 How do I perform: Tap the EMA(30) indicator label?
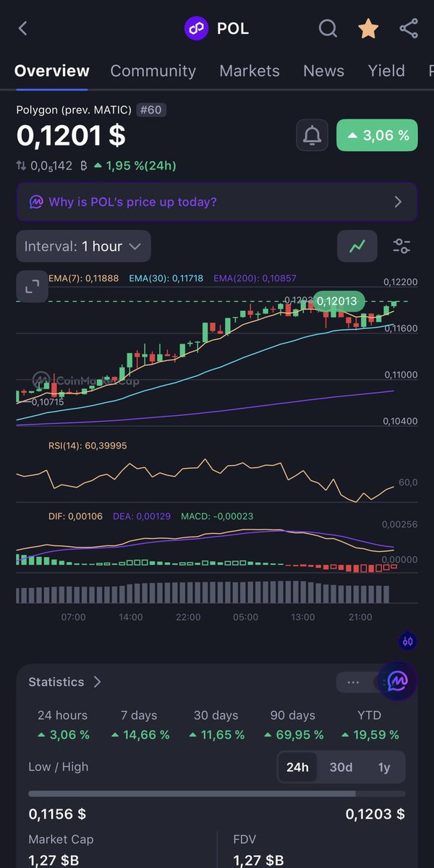(x=166, y=278)
